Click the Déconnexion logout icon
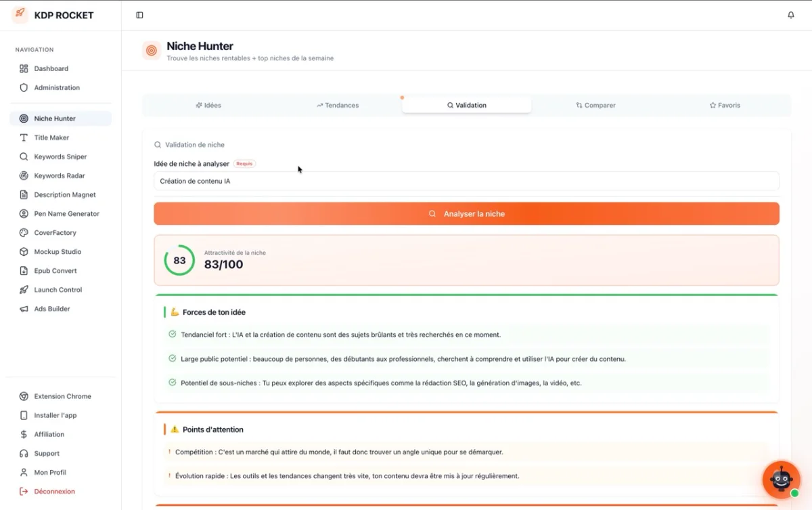Screen dimensions: 812x510 pos(24,491)
